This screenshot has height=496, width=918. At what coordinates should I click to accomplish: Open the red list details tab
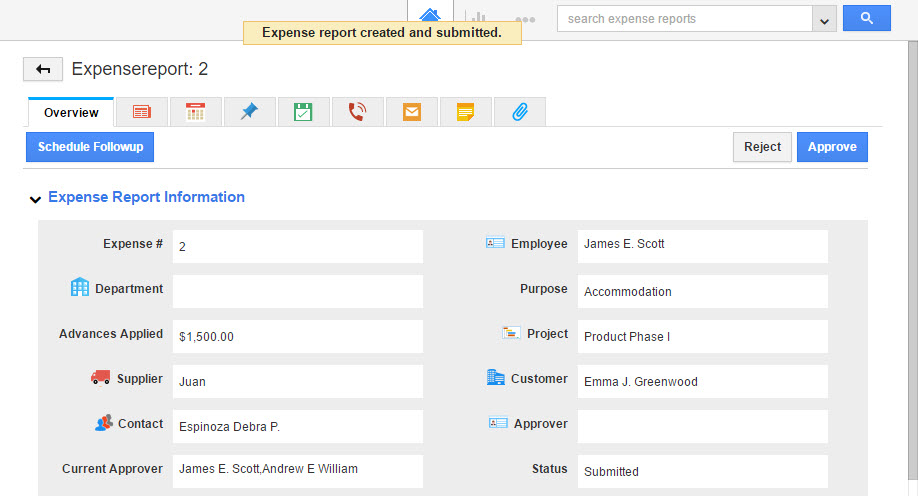(x=142, y=112)
